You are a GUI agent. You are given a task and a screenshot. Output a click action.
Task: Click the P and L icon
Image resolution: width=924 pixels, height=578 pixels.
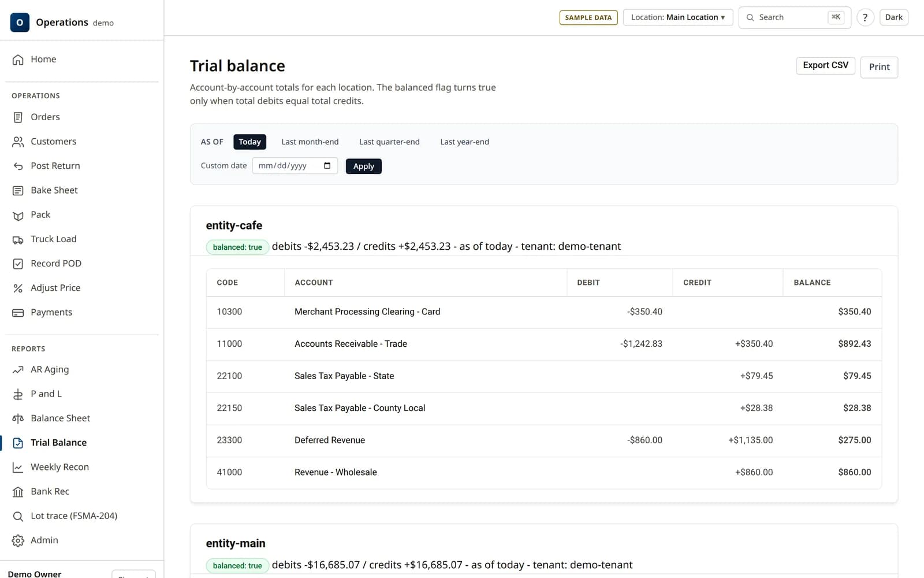18,394
